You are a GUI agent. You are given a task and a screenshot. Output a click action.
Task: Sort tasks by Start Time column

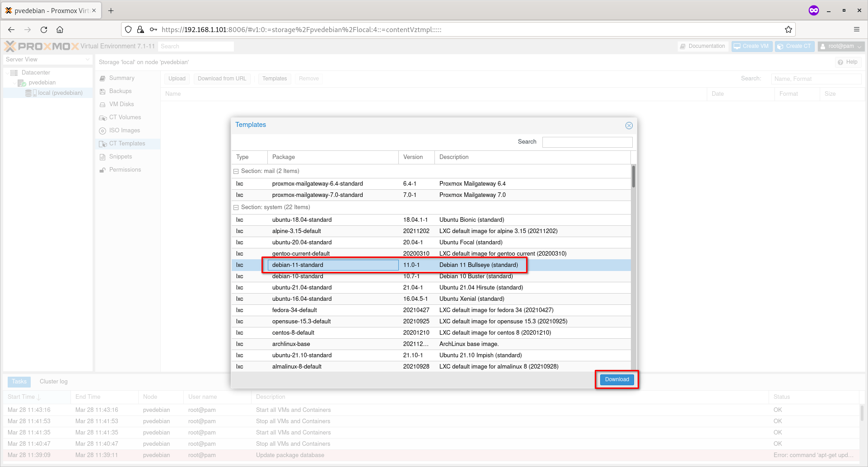pyautogui.click(x=37, y=397)
